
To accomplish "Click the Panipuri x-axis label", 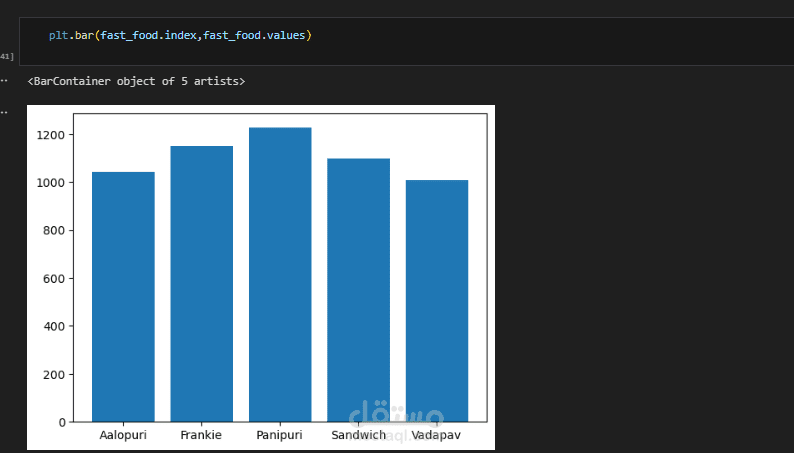I will coord(280,436).
